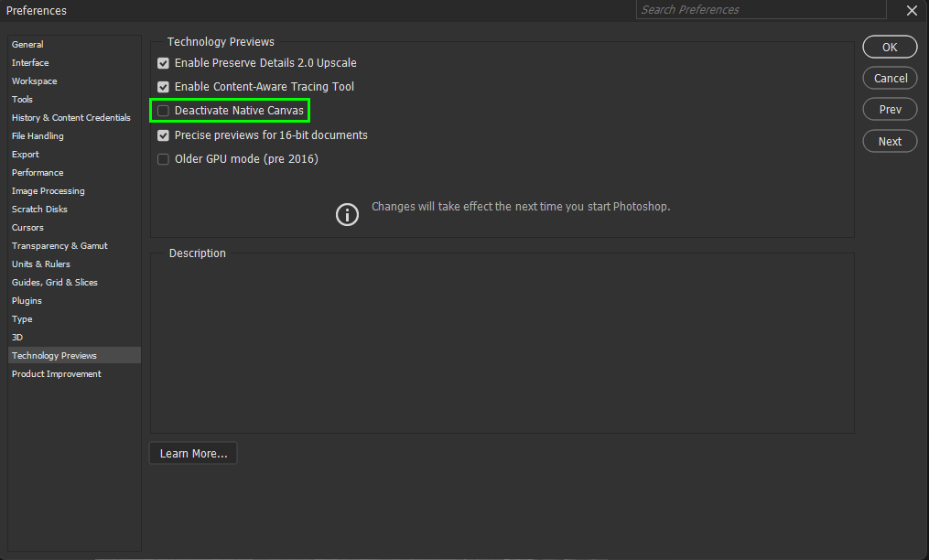The height and width of the screenshot is (560, 929).
Task: Click inside the Search Preferences field
Action: (x=760, y=10)
